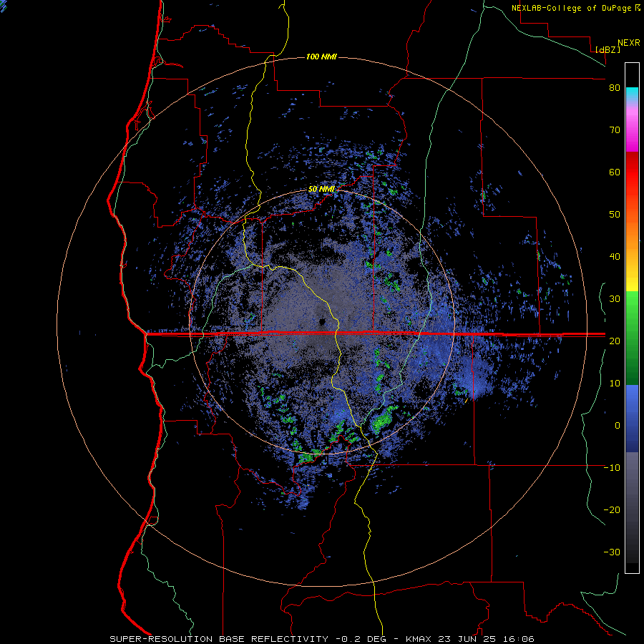The height and width of the screenshot is (644, 644).
Task: Click the 23 JUN 25 16:06 timestamp
Action: coord(487,639)
